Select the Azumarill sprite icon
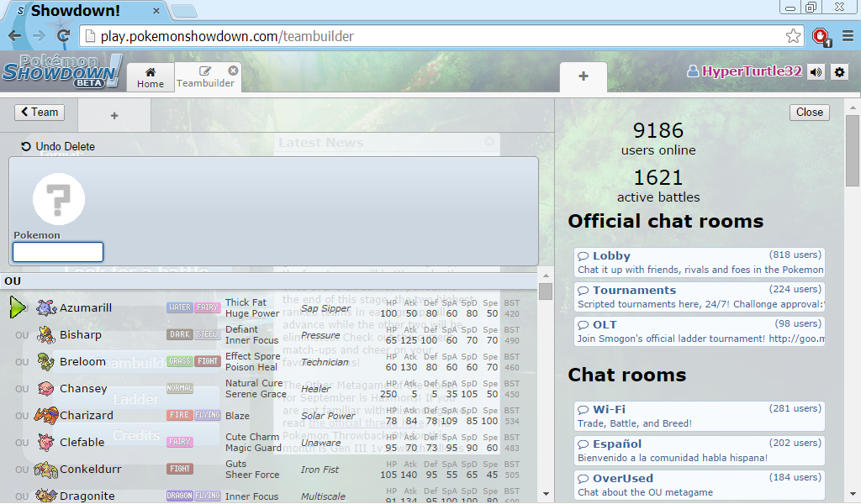Viewport: 861px width, 504px height. point(46,307)
